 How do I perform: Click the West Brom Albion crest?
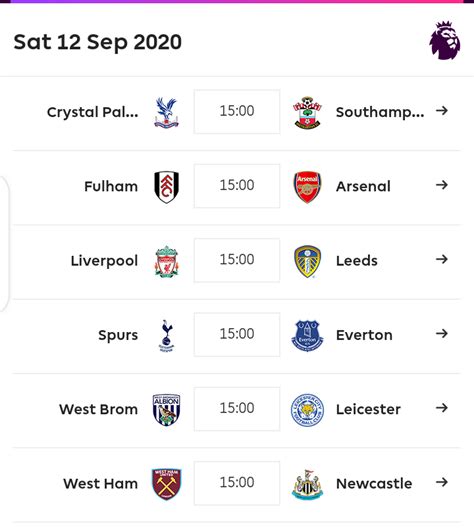(x=166, y=410)
